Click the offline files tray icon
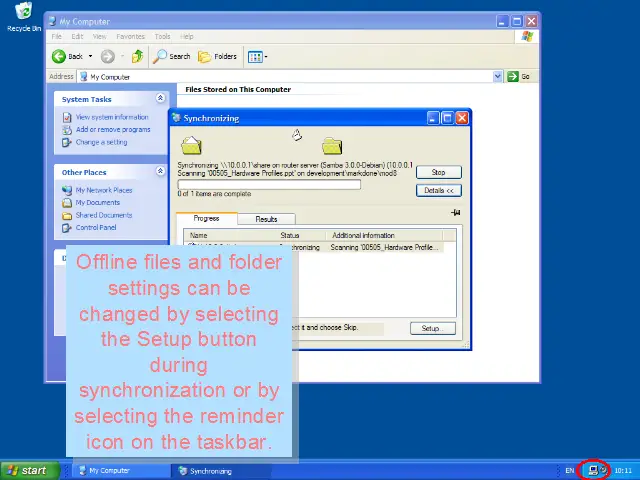This screenshot has height=480, width=640. point(593,470)
